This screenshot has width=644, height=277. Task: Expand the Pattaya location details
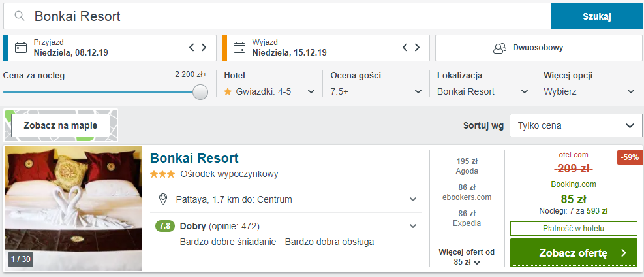[x=413, y=200]
